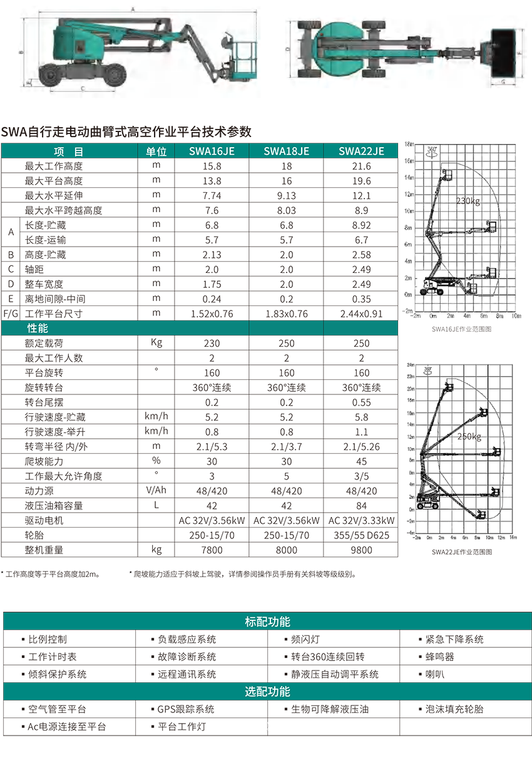The image size is (532, 775).
Task: Click dimension label A above side view
Action: 133,9
